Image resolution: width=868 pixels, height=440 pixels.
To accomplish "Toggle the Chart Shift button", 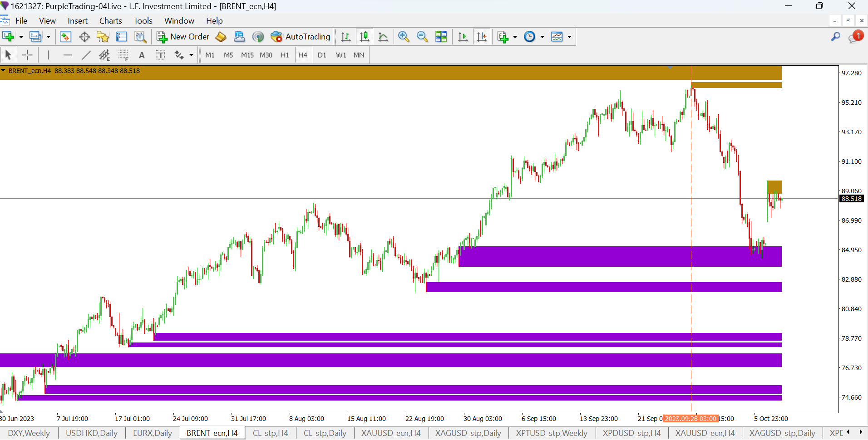I will [482, 37].
